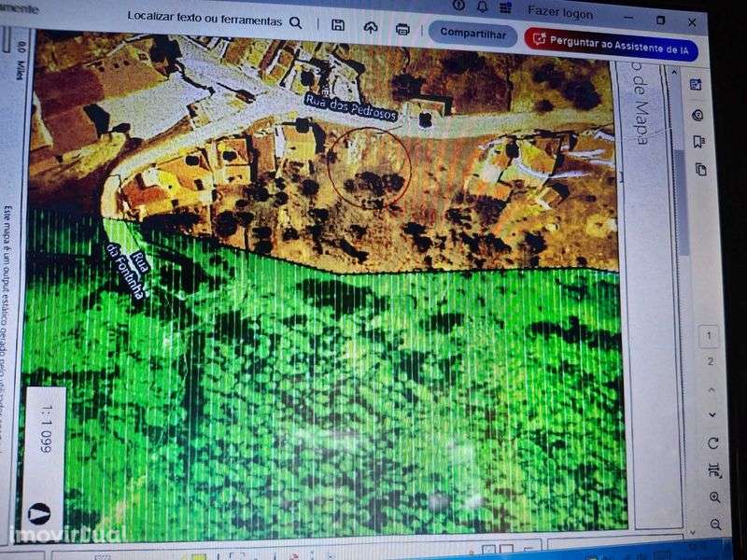Open the bookmarks panel icon
This screenshot has width=747, height=560.
point(698,142)
